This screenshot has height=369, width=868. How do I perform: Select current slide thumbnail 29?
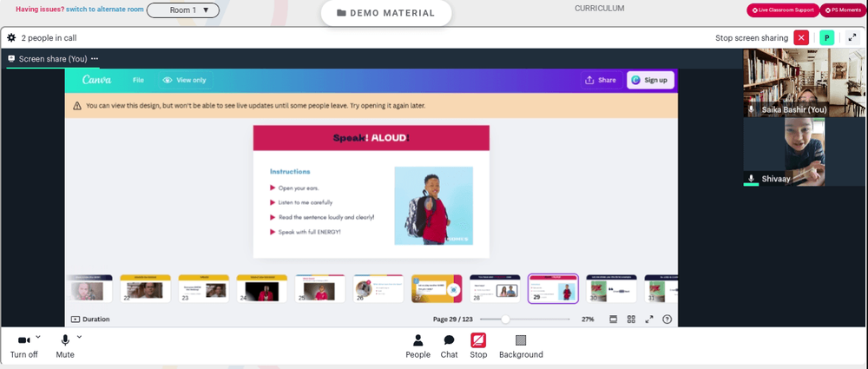tap(553, 288)
